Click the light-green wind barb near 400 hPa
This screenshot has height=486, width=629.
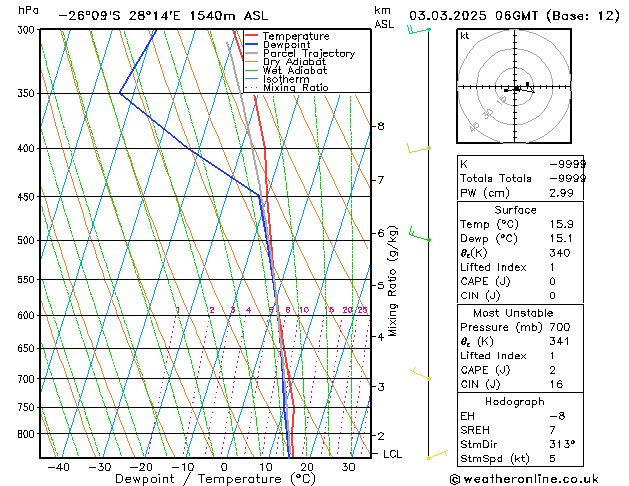coord(419,148)
